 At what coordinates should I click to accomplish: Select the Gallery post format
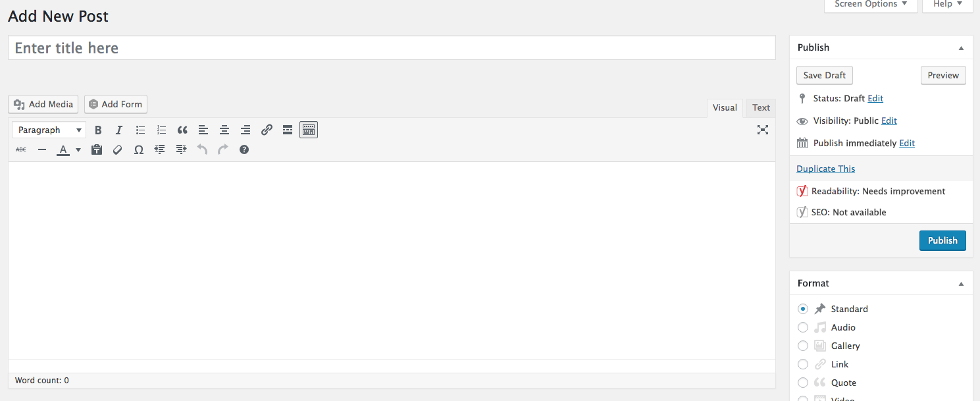click(803, 346)
